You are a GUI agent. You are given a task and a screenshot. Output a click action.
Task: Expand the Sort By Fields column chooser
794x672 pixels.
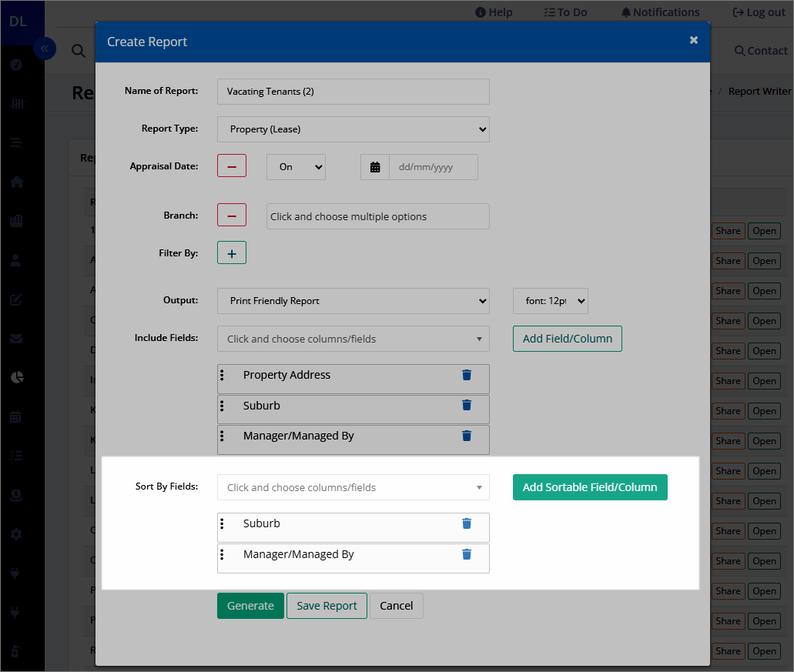[x=353, y=487]
